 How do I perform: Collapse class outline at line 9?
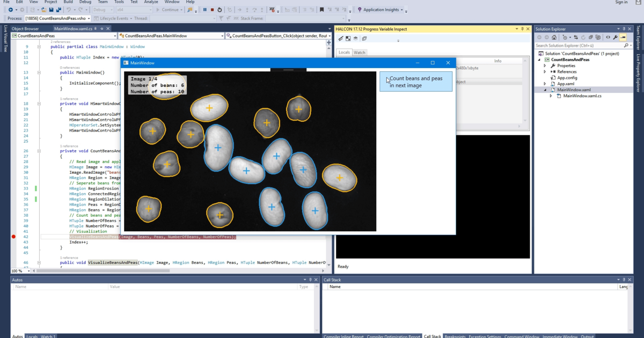[39, 47]
